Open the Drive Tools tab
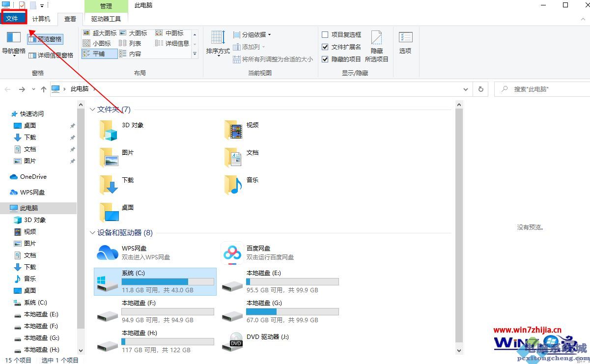The image size is (590, 364). (106, 19)
